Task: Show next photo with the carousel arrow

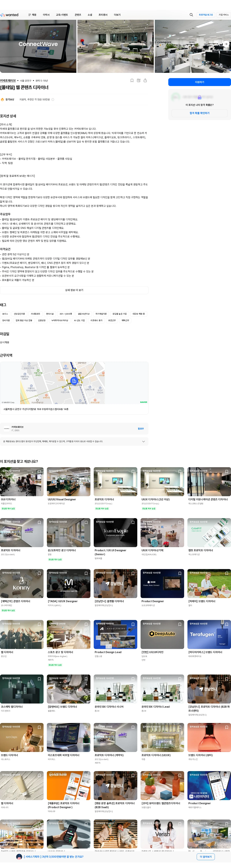Action: coord(226,44)
